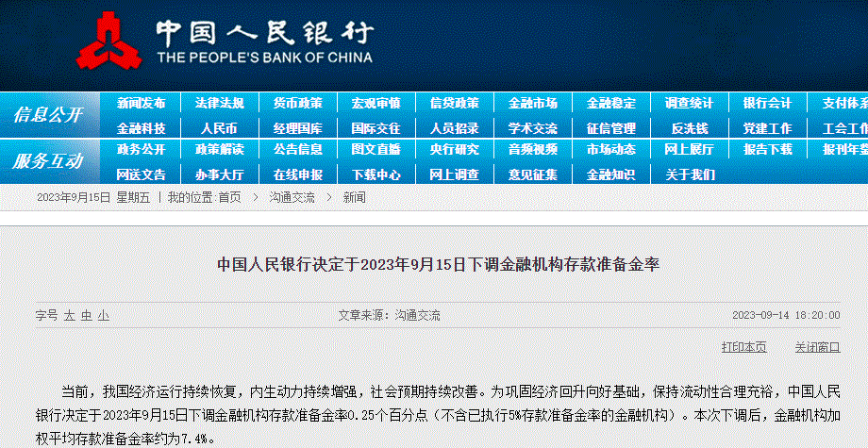Open the 办事大厅 section
This screenshot has width=868, height=448.
(x=219, y=174)
